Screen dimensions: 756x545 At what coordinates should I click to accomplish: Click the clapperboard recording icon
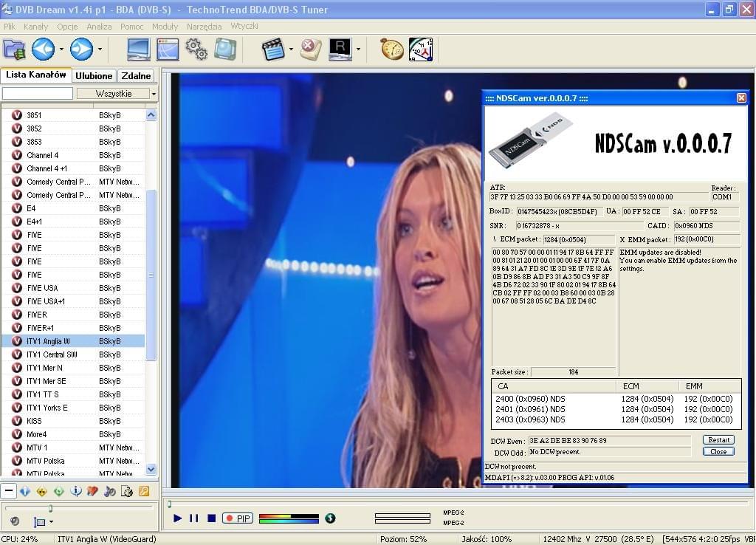[x=273, y=49]
